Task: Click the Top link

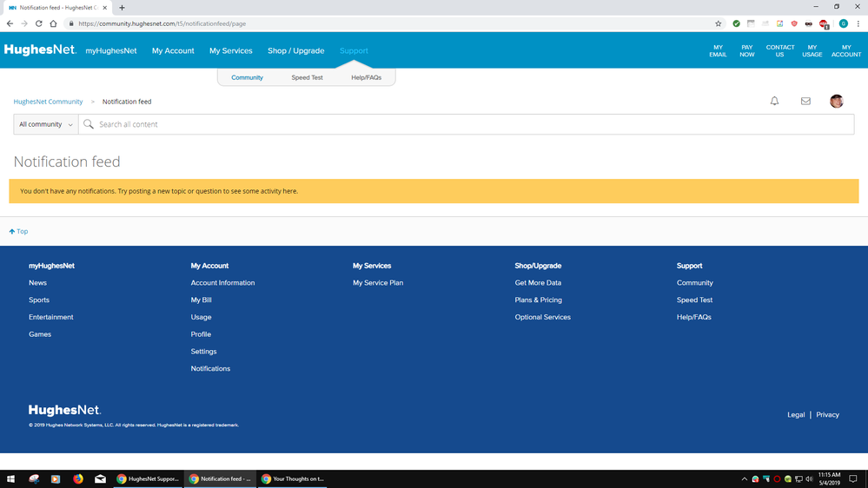Action: tap(19, 231)
